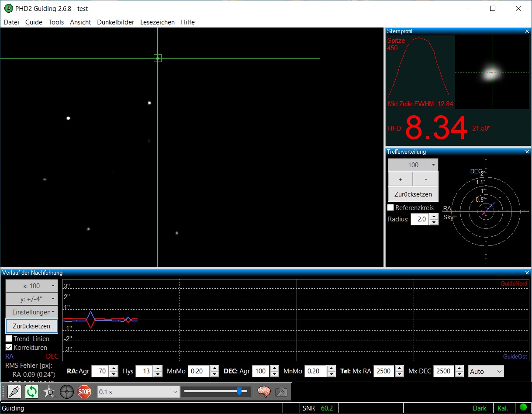Screen dimensions: 532x414
Task: Click the red STOP icon
Action: [x=84, y=392]
